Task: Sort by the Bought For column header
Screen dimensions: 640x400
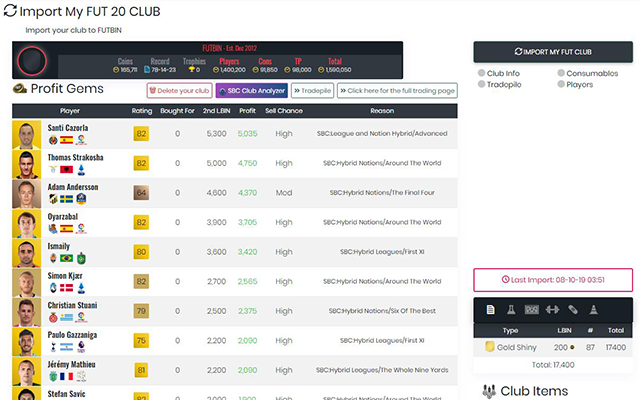Action: coord(177,111)
